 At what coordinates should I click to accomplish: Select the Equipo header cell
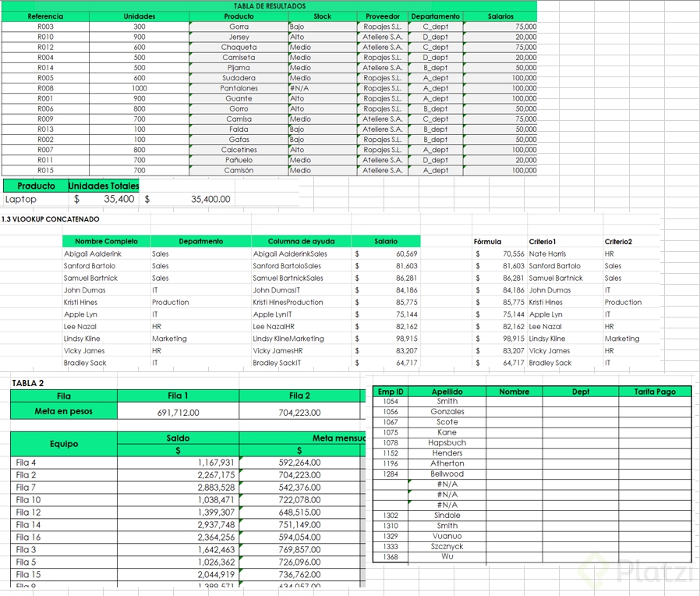(64, 444)
